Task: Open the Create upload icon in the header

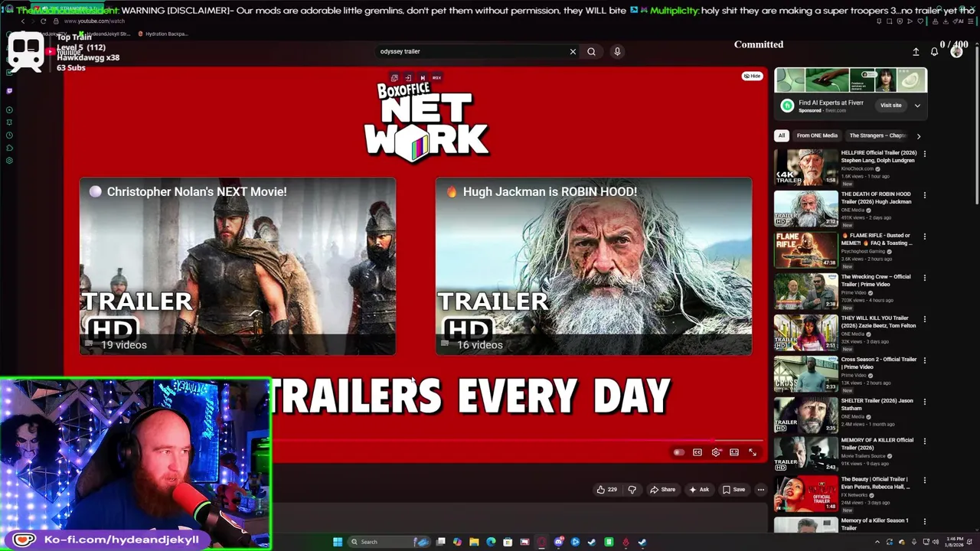Action: click(916, 51)
